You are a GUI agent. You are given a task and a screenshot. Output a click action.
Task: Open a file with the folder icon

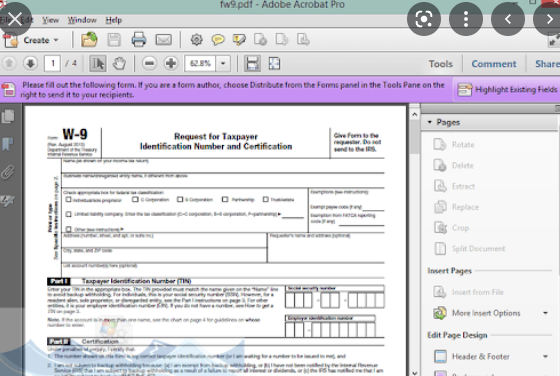89,39
